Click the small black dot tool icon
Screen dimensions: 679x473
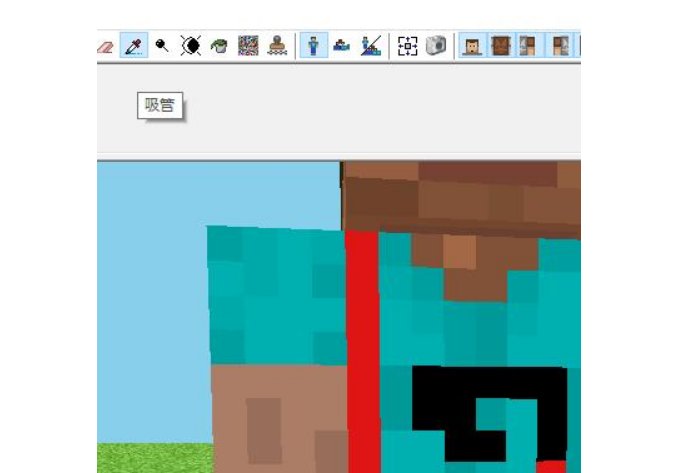[161, 46]
